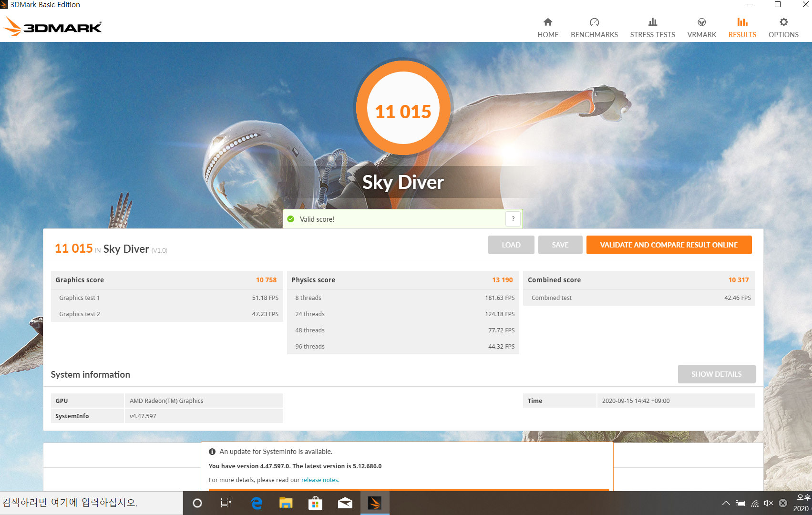Open the Options gear icon
The image size is (812, 515).
point(783,22)
